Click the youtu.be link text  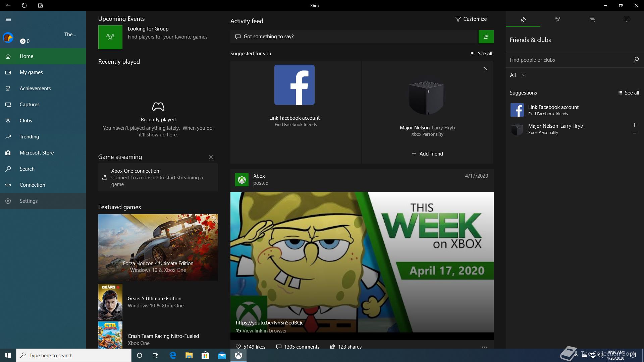pos(269,323)
